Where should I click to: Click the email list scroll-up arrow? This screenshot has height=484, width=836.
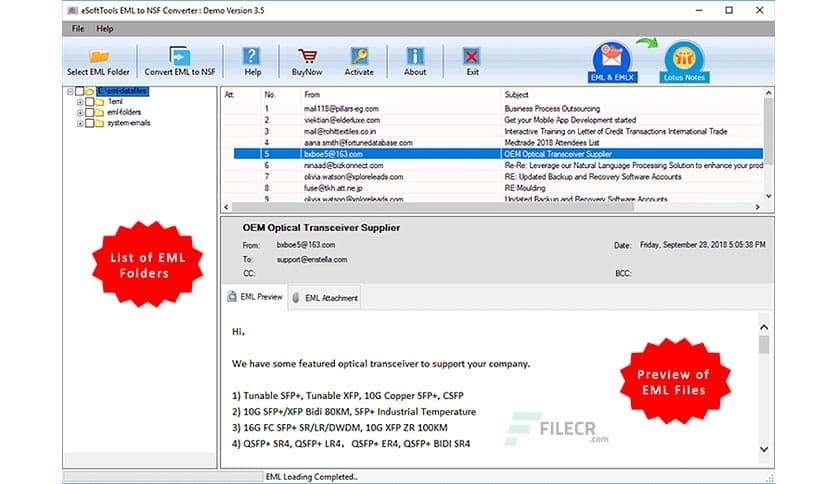pos(768,93)
